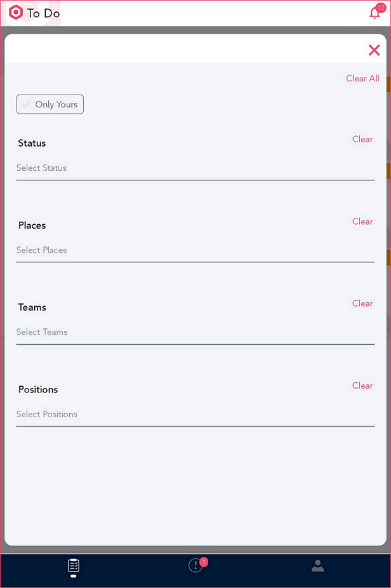Click the To Do header title
391x588 pixels.
point(44,13)
